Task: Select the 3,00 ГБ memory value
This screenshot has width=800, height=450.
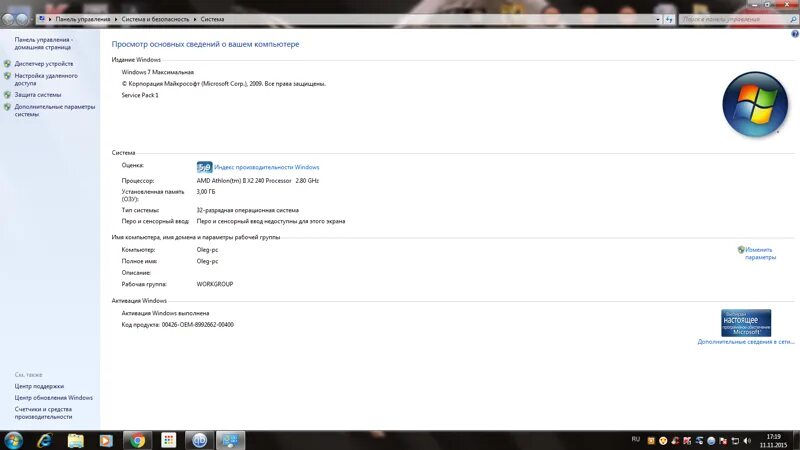Action: [206, 192]
